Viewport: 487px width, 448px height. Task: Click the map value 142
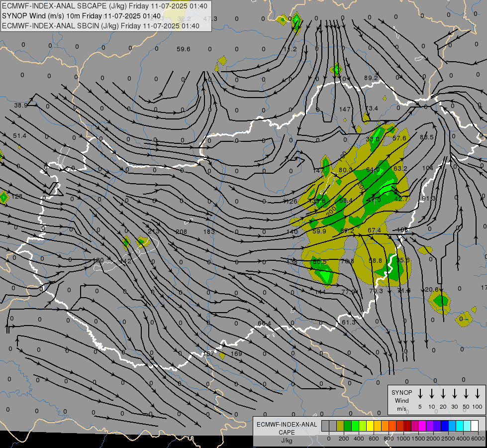coord(126,261)
